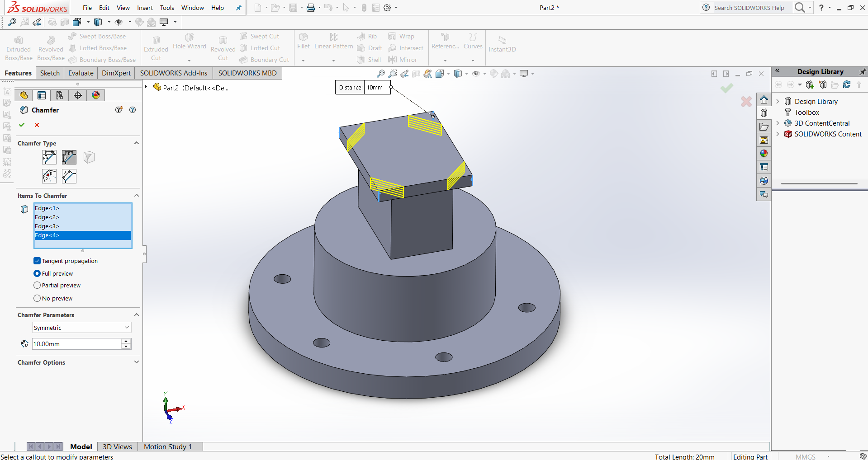Increase chamfer distance with up spinner

coord(126,341)
